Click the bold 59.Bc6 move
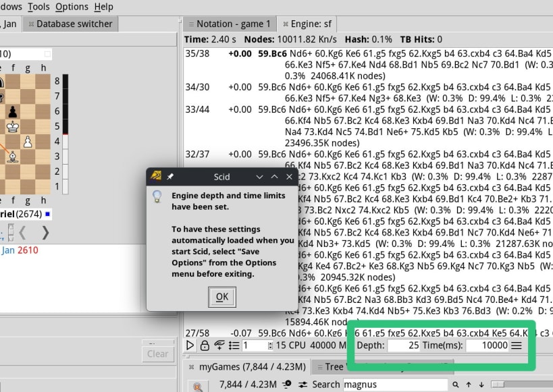553x392 pixels. pos(272,53)
